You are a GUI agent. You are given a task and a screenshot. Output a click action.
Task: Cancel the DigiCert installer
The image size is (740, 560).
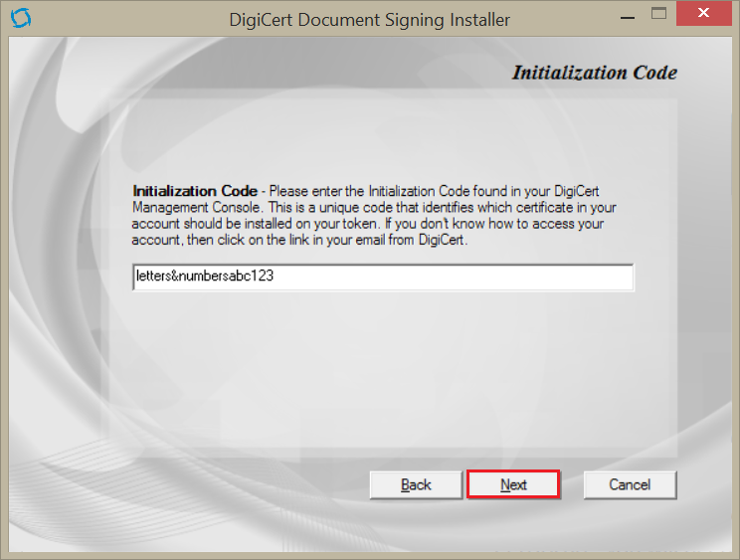coord(630,484)
